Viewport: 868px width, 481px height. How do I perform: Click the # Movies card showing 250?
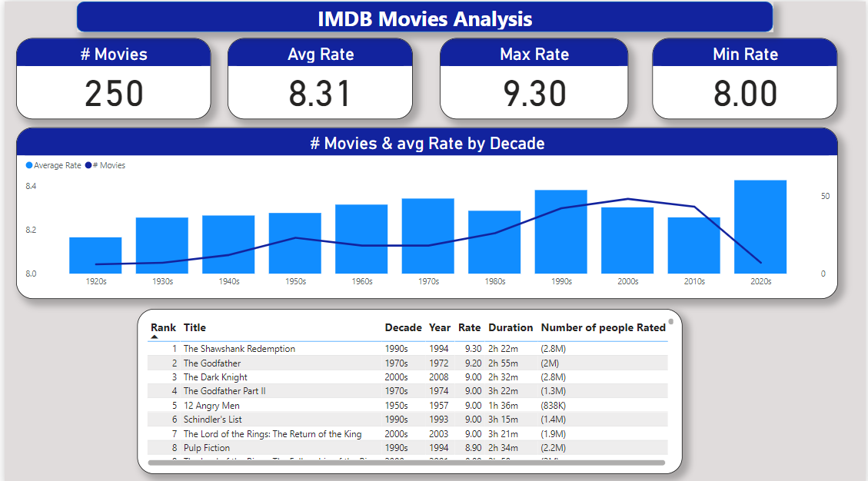click(114, 79)
